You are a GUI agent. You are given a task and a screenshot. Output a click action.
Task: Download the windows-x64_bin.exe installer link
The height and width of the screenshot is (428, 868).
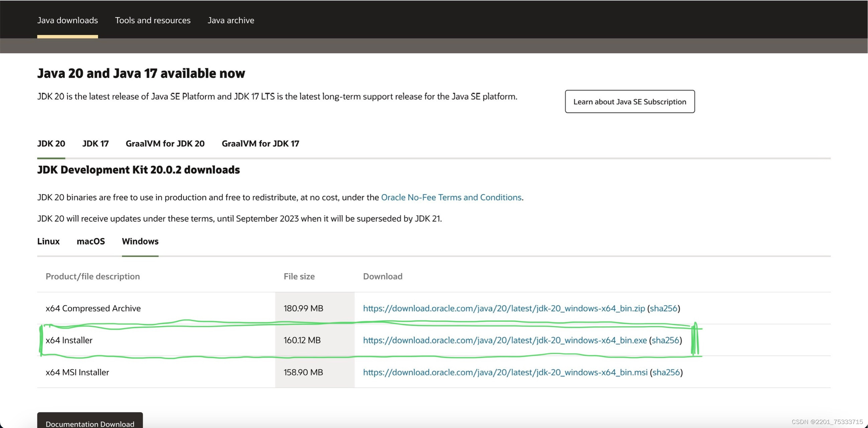[x=505, y=340]
